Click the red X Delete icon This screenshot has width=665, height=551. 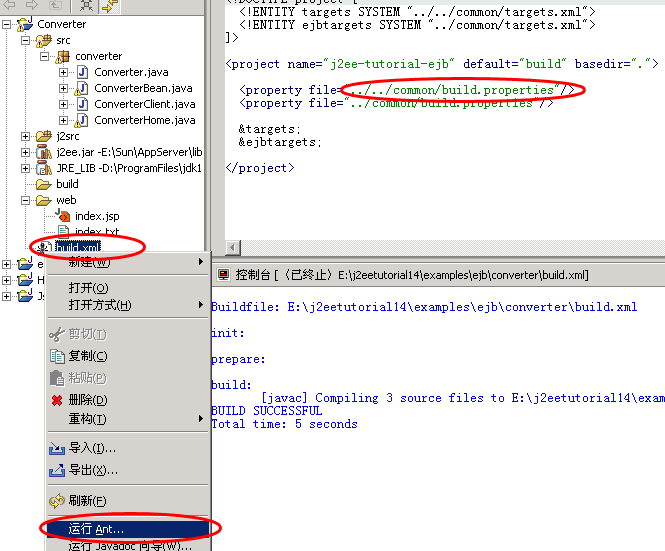pos(57,400)
